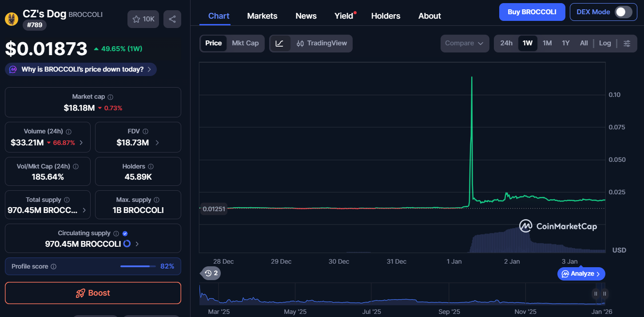Viewport: 644px width, 317px height.
Task: Click the $18.18M market cap value
Action: pos(79,108)
